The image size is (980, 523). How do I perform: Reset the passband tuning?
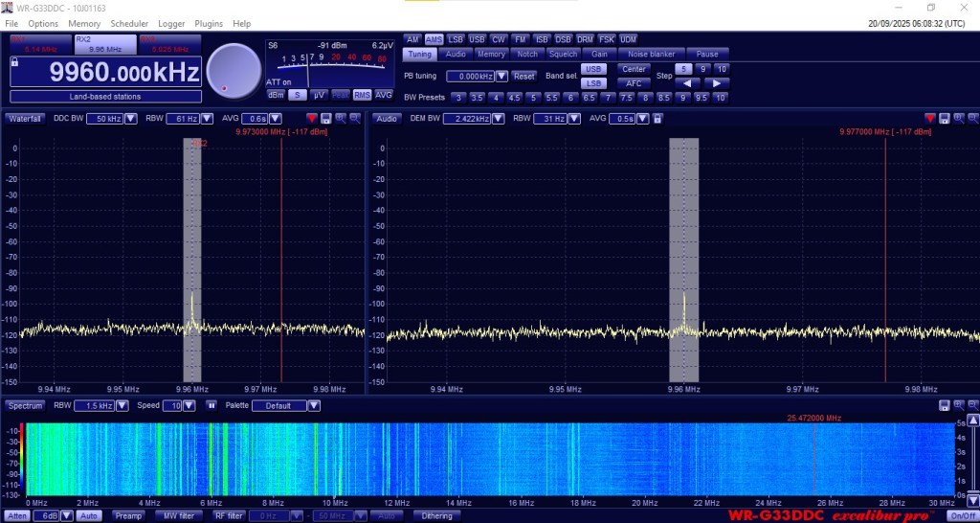[523, 77]
